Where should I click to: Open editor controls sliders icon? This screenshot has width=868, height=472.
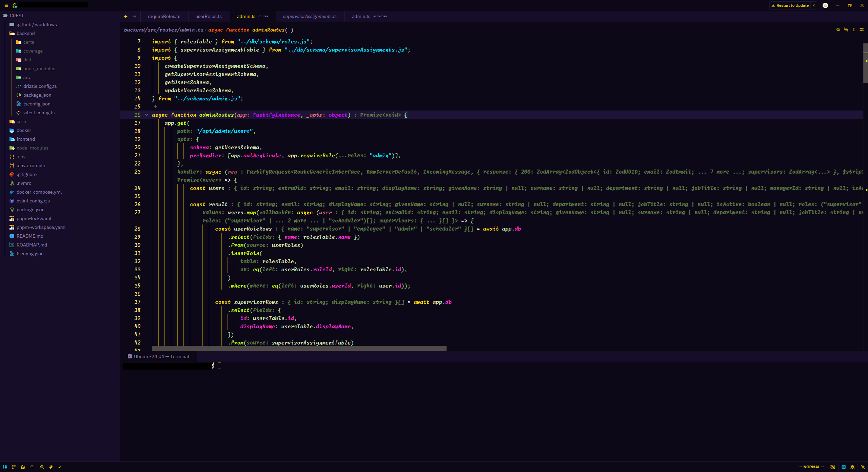click(x=862, y=29)
